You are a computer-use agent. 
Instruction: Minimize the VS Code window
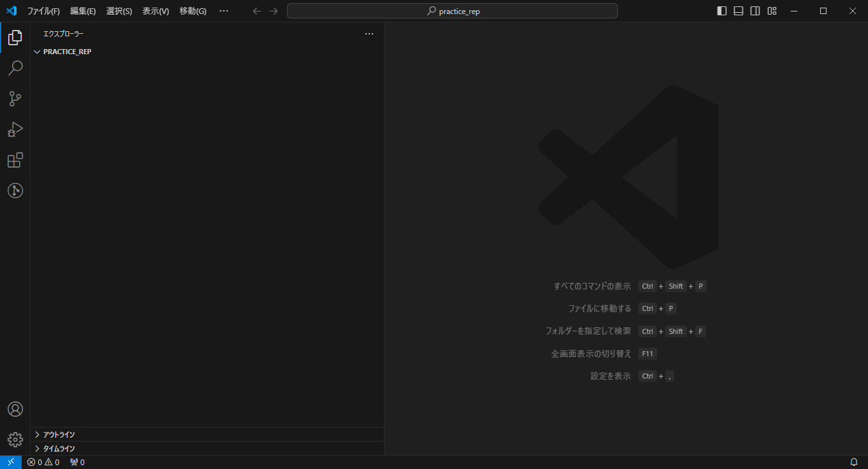pyautogui.click(x=794, y=11)
